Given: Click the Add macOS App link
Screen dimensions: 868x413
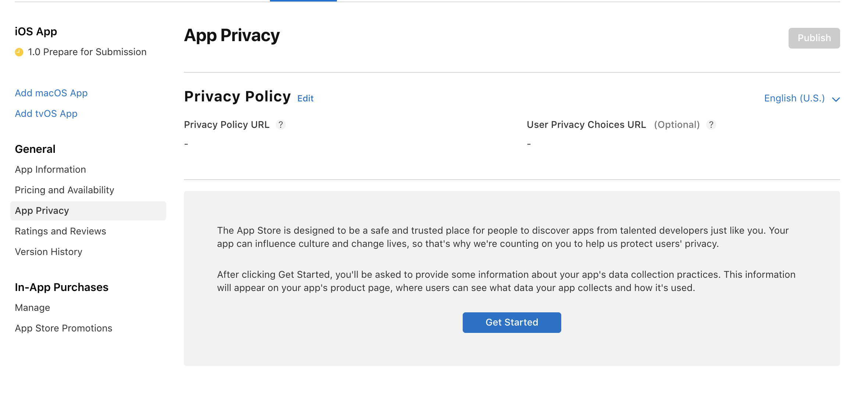Looking at the screenshot, I should [x=51, y=93].
